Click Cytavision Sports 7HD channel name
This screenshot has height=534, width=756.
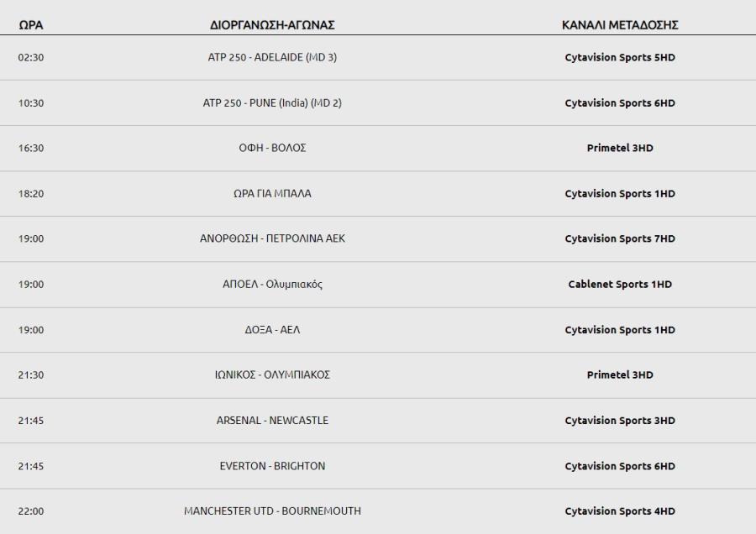[x=620, y=238]
